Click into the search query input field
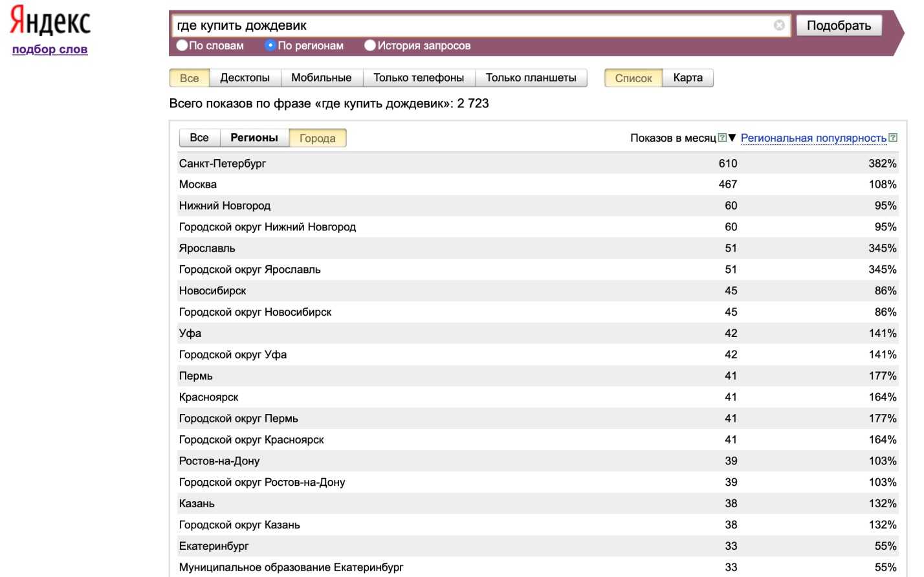Viewport: 924px width, 577px height. click(x=472, y=25)
